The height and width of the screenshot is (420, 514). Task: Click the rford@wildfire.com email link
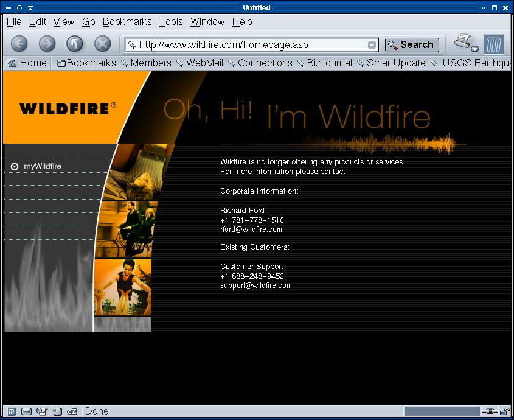[x=251, y=229]
